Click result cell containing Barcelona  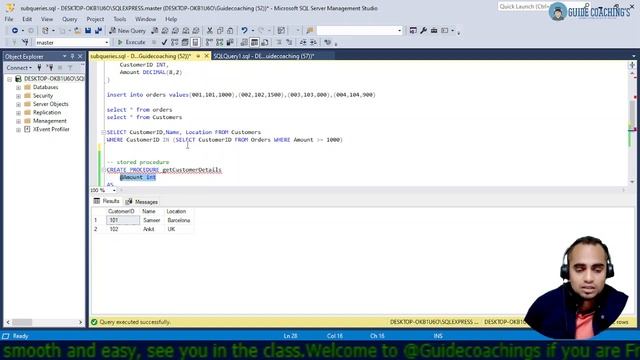coord(179,220)
